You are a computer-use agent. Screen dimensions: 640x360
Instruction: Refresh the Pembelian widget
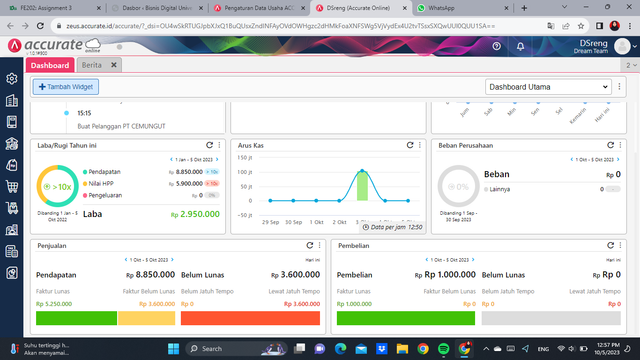coord(611,245)
